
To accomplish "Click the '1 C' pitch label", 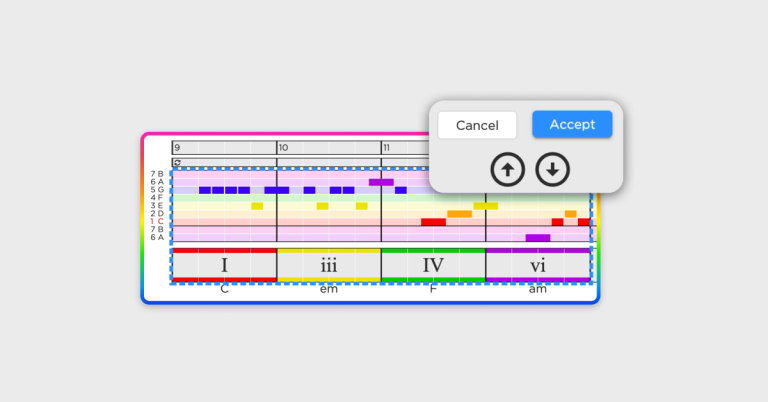I will tap(157, 221).
